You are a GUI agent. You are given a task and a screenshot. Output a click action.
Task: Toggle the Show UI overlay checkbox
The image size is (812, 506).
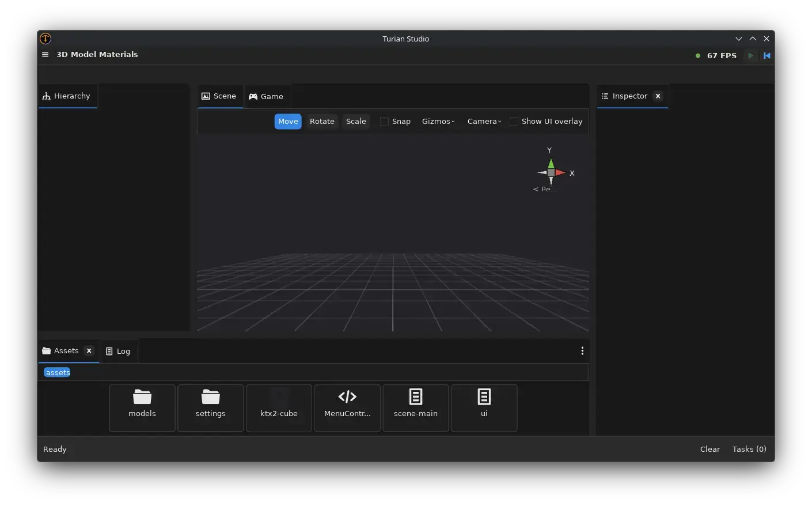(514, 122)
